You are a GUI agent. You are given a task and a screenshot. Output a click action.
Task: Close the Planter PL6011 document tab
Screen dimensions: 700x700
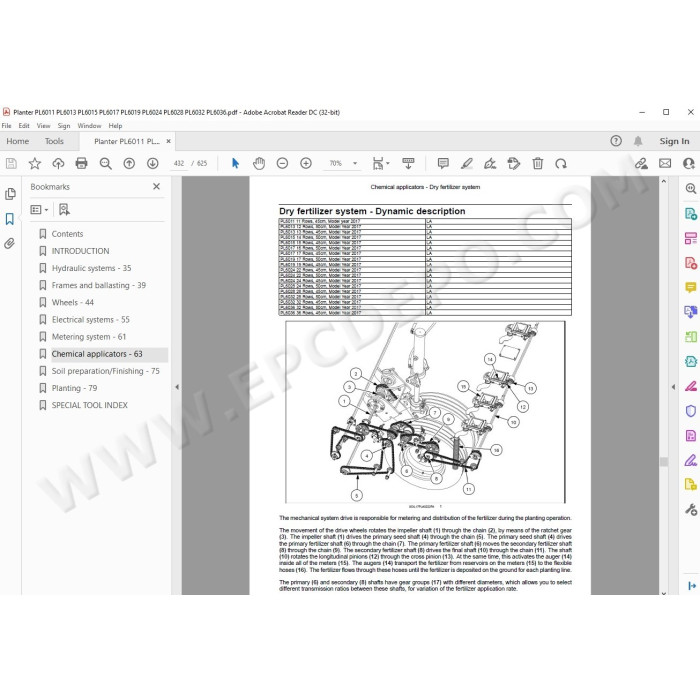point(168,141)
